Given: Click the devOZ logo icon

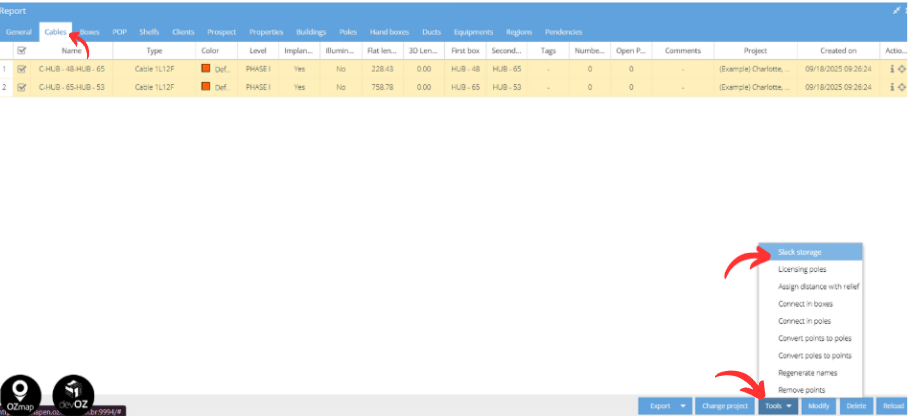Looking at the screenshot, I should click(x=73, y=396).
